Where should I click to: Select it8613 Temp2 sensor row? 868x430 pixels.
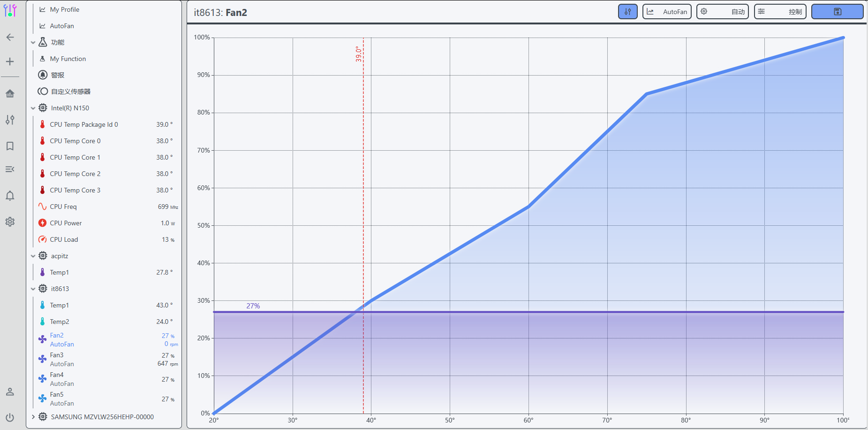tap(107, 322)
